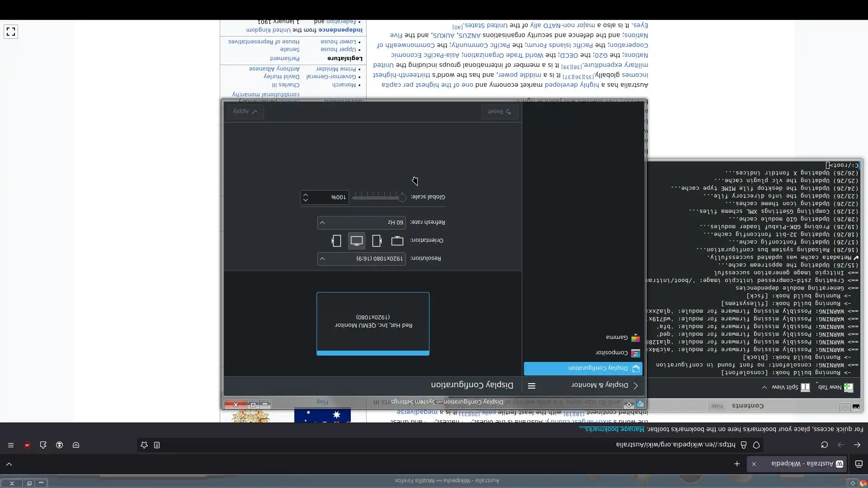Viewport: 868px width, 488px height.
Task: Click Firefox's reload page icon
Action: coord(824,445)
